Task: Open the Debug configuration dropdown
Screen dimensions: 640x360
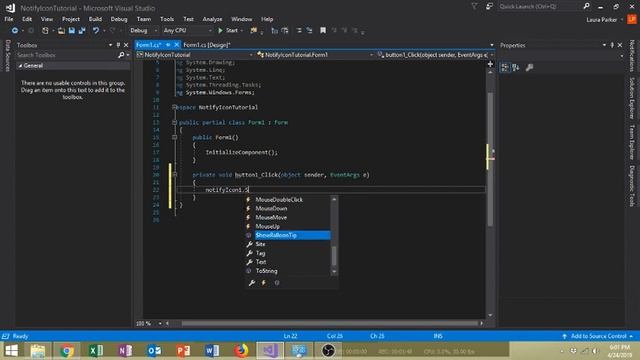Action: 143,31
